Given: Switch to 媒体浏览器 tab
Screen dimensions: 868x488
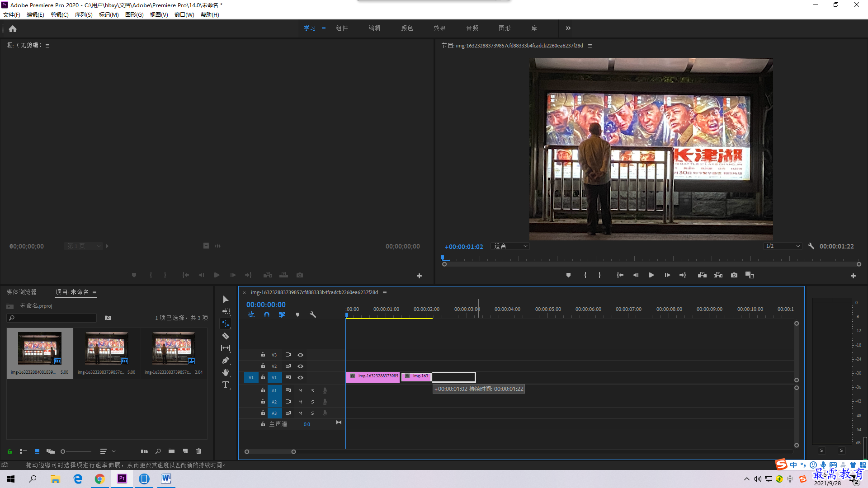Looking at the screenshot, I should [x=21, y=292].
